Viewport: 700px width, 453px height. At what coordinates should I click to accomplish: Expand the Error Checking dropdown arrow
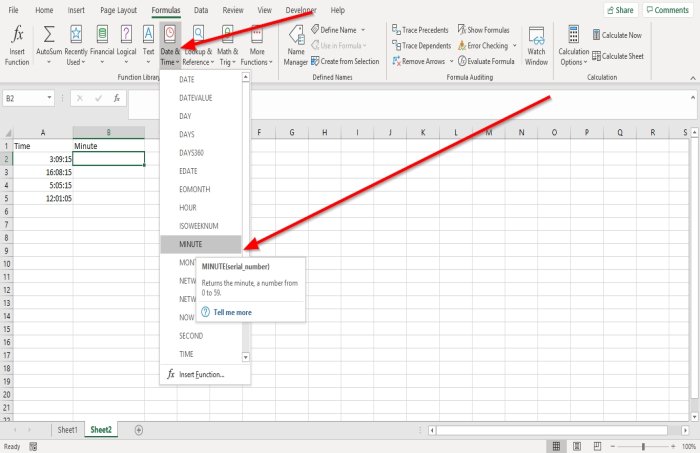pyautogui.click(x=515, y=46)
